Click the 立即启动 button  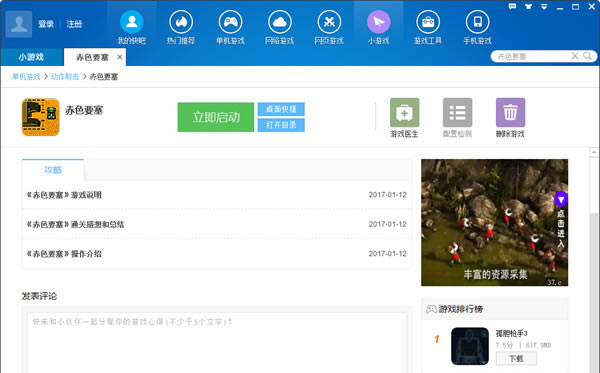pyautogui.click(x=216, y=117)
